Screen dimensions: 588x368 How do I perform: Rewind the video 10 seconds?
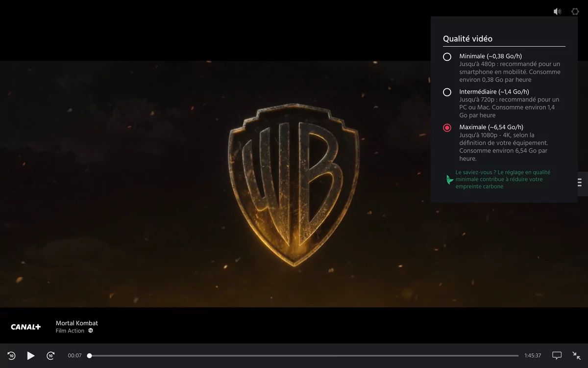(12, 356)
